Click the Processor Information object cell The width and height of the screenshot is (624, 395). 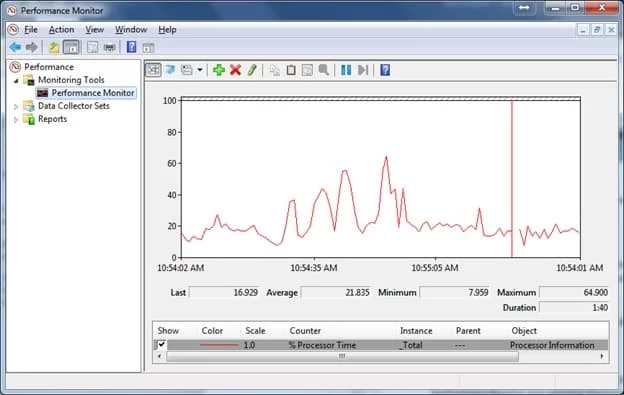[552, 345]
